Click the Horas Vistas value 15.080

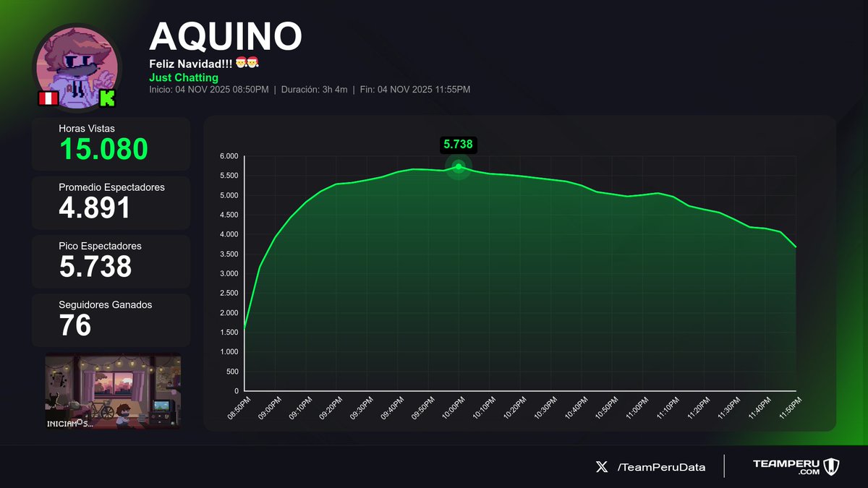tap(103, 149)
